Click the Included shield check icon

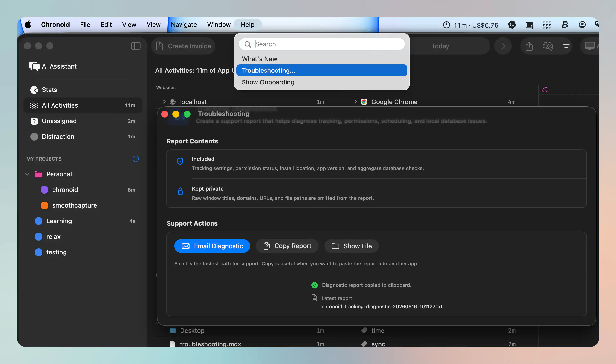180,161
